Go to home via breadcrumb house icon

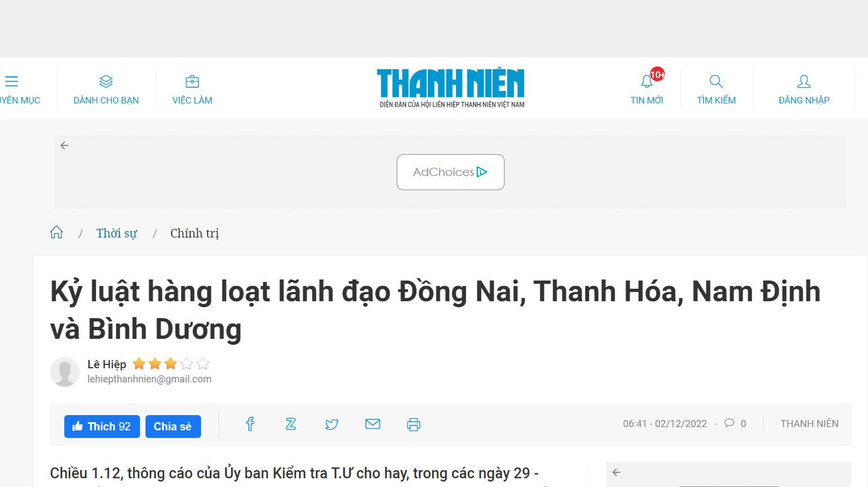coord(56,233)
